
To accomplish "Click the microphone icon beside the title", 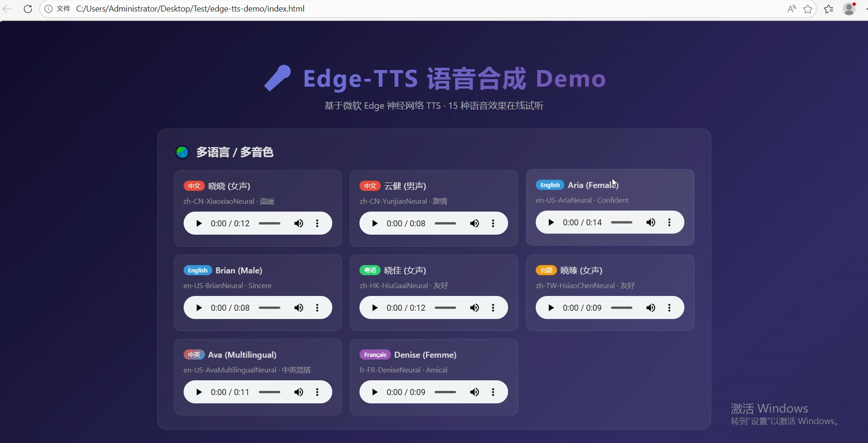I will (278, 78).
